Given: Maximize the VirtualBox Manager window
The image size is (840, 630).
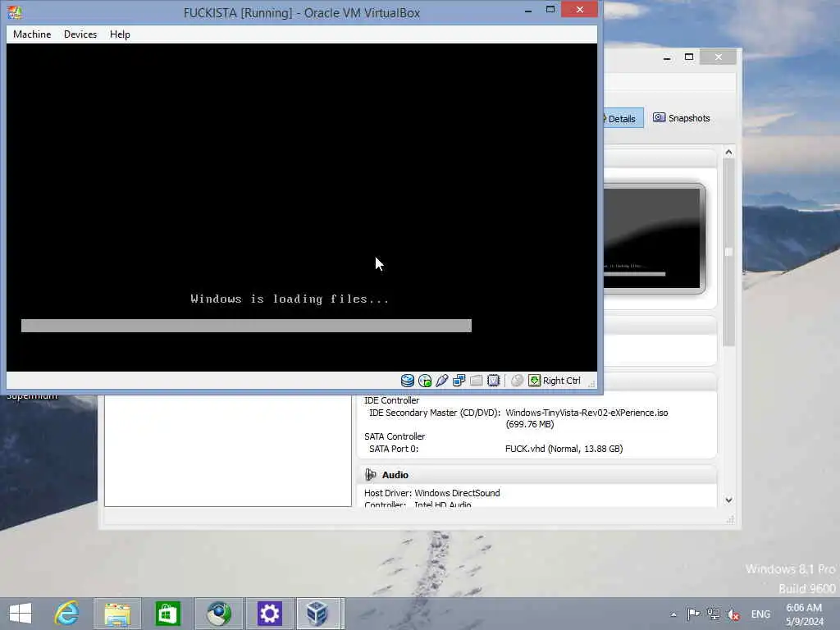Looking at the screenshot, I should tap(689, 57).
